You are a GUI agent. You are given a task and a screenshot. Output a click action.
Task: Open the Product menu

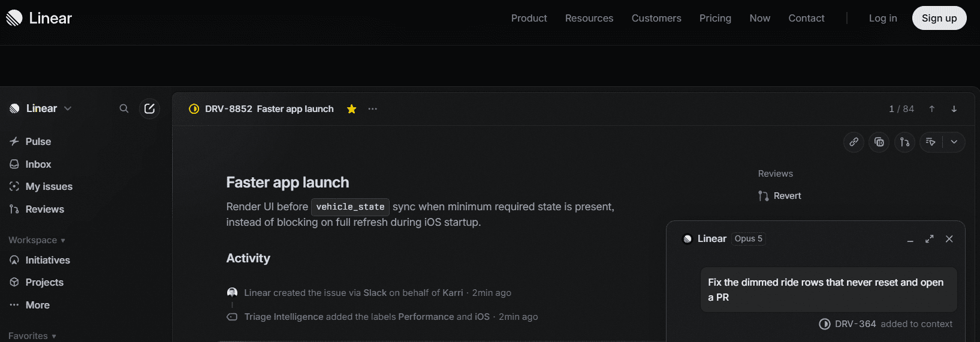click(529, 18)
